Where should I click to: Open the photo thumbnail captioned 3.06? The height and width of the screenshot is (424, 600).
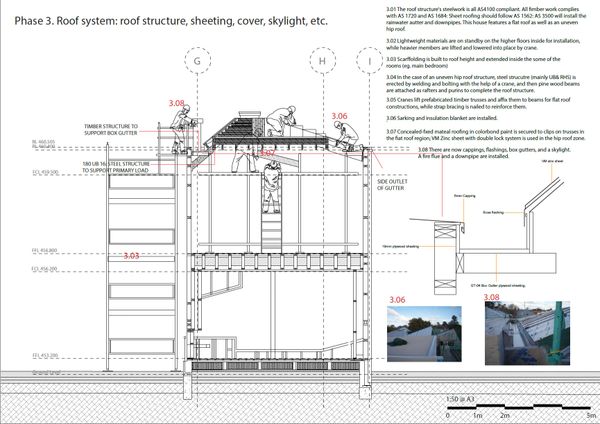[x=424, y=334]
